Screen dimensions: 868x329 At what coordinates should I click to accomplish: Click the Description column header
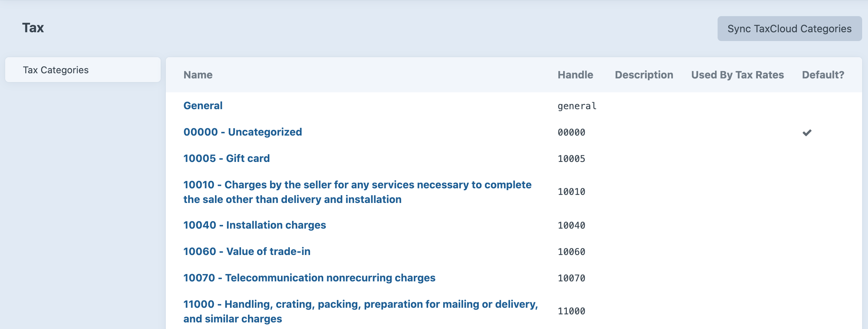[x=644, y=75]
